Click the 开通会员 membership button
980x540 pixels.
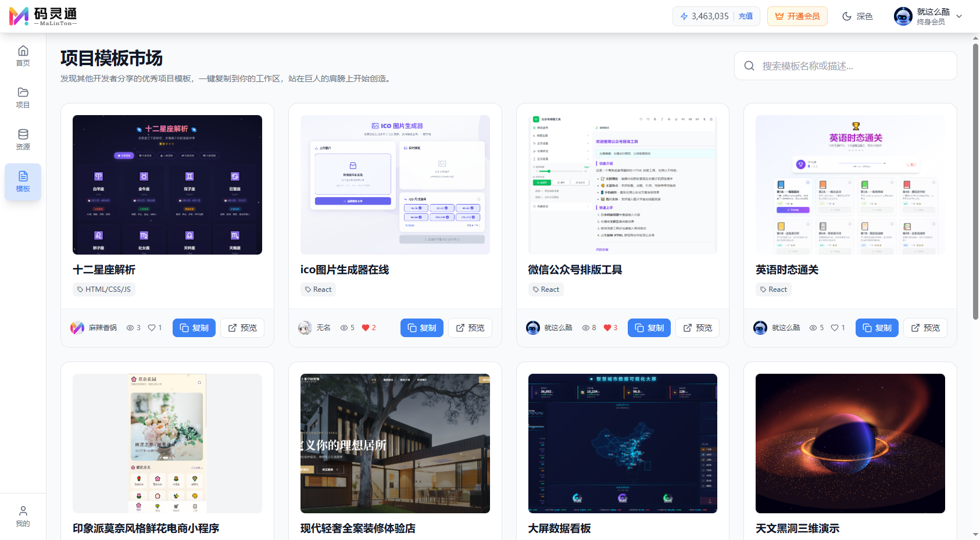click(797, 16)
